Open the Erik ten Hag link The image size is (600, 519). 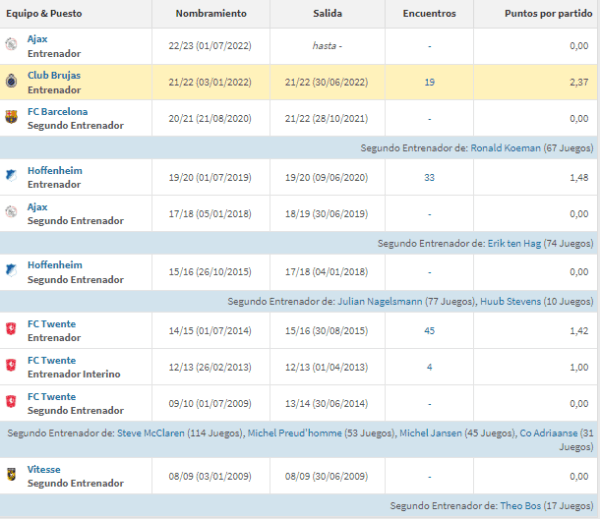(514, 244)
